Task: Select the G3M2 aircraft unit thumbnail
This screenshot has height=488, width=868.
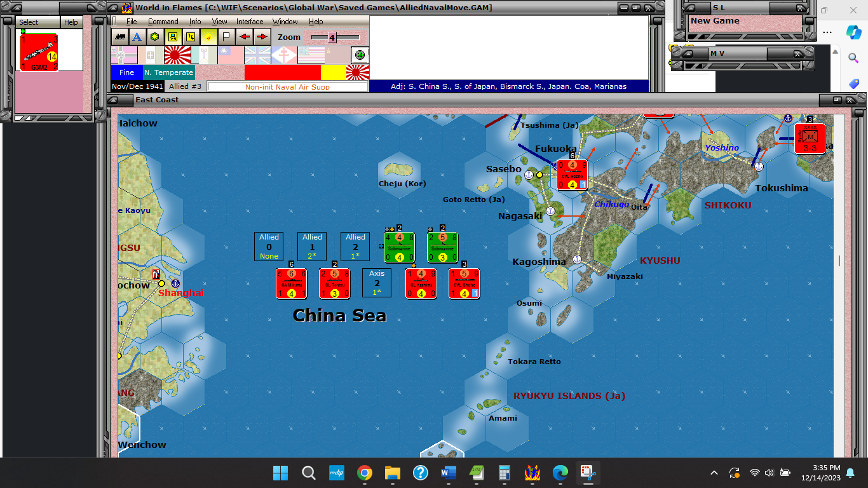Action: click(x=39, y=53)
